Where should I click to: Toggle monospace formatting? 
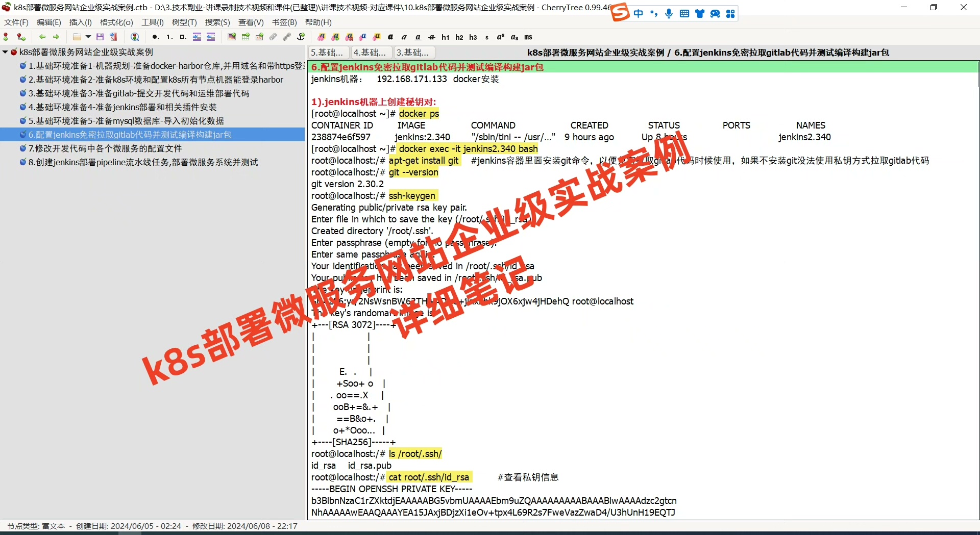(x=528, y=37)
